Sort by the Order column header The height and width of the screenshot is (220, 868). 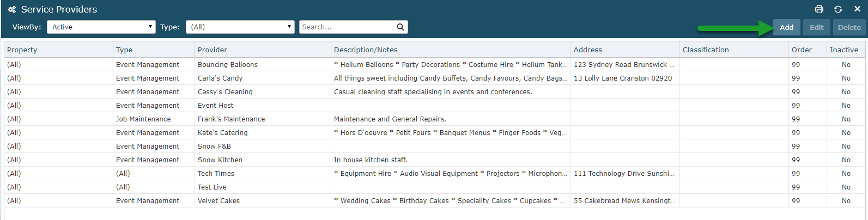click(802, 50)
